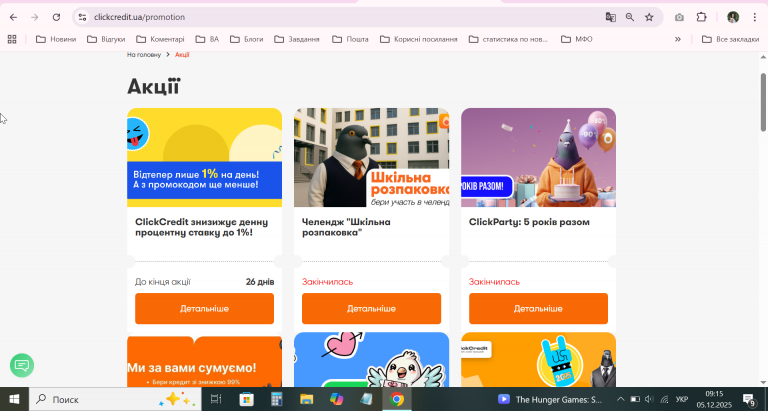Open Windows Start menu
The height and width of the screenshot is (411, 768).
14,399
